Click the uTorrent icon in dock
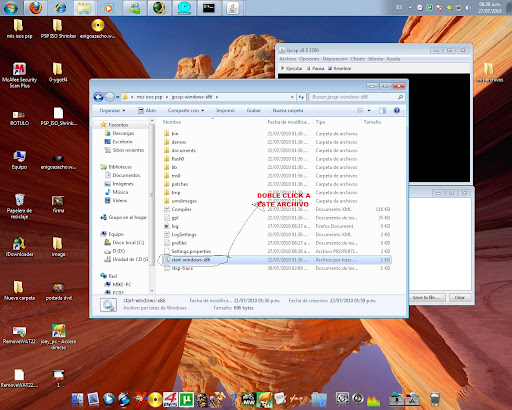 coord(187,399)
